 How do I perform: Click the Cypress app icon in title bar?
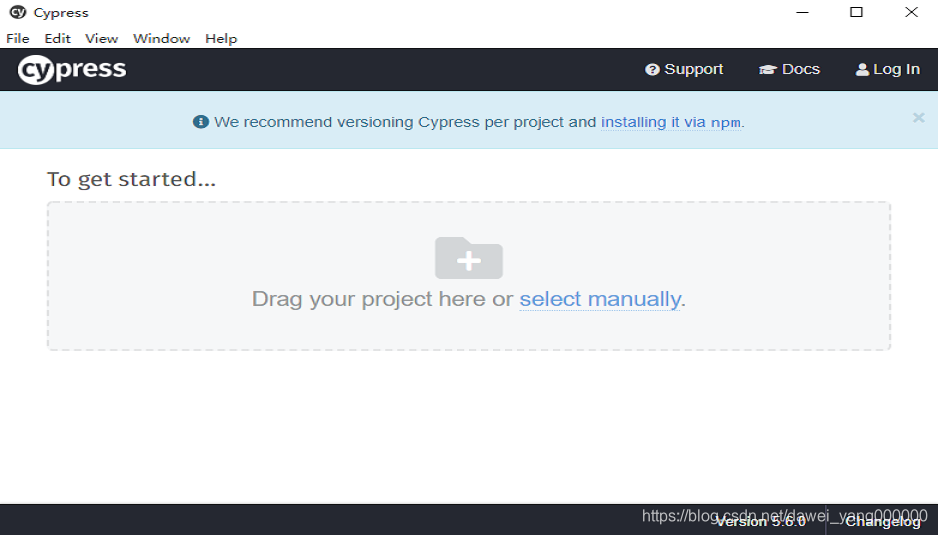tap(18, 12)
